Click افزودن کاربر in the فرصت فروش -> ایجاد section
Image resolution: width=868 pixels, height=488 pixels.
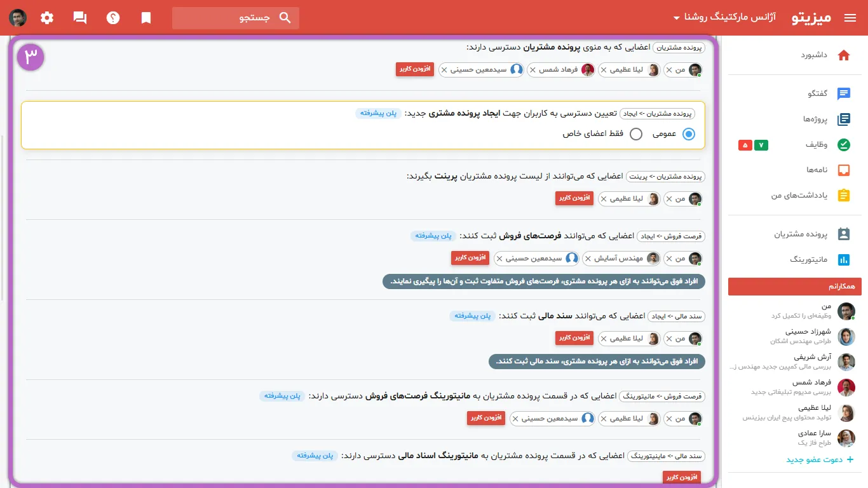point(471,258)
